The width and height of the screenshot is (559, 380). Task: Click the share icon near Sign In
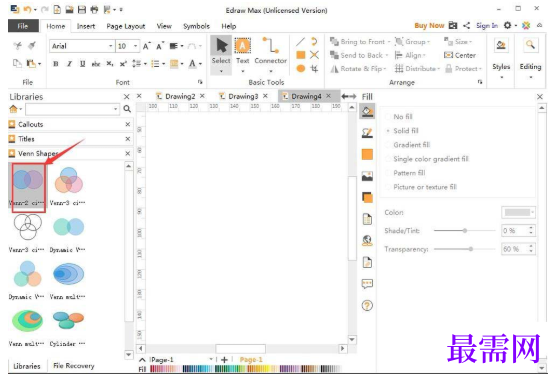click(466, 25)
